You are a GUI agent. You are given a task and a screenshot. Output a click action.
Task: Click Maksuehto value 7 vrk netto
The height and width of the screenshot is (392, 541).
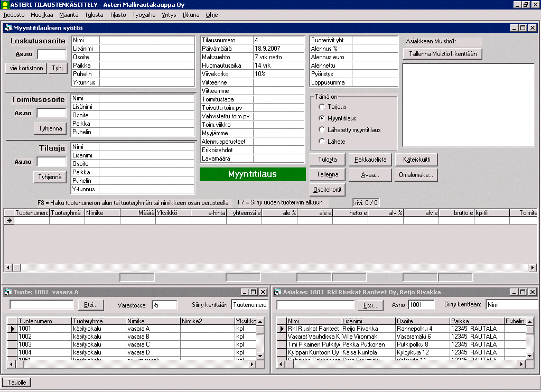coord(279,57)
